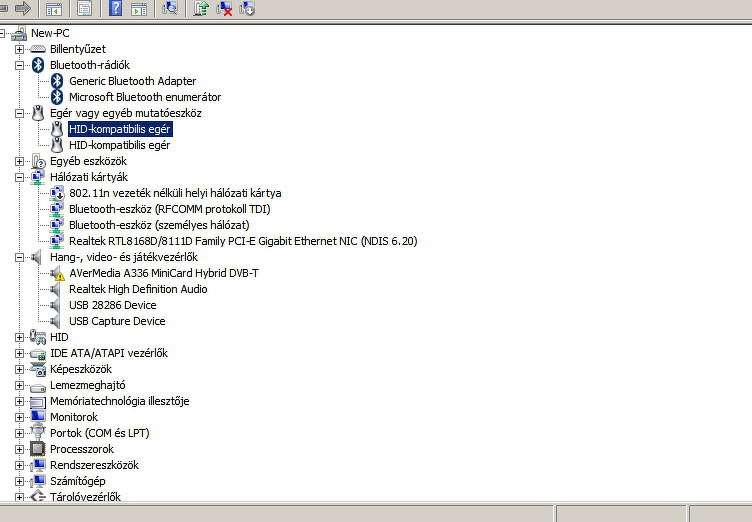
Task: Expand the Rendszereszközök node
Action: (x=19, y=465)
